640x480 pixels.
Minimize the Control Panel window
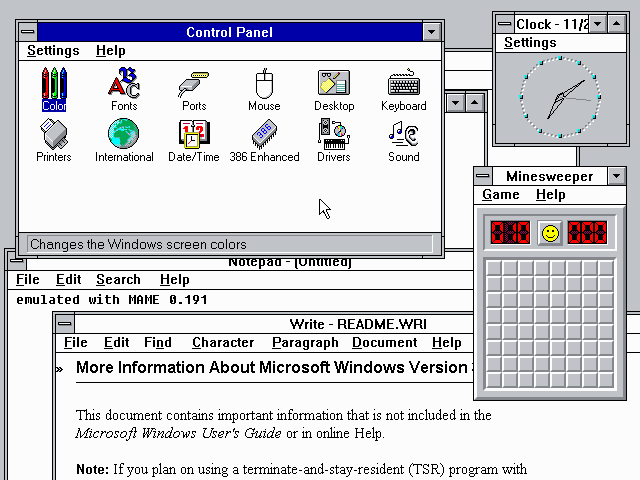(431, 32)
